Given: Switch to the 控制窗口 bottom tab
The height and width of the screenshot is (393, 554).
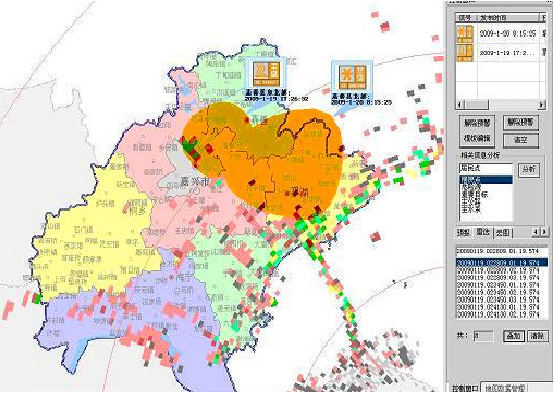Looking at the screenshot, I should (464, 388).
